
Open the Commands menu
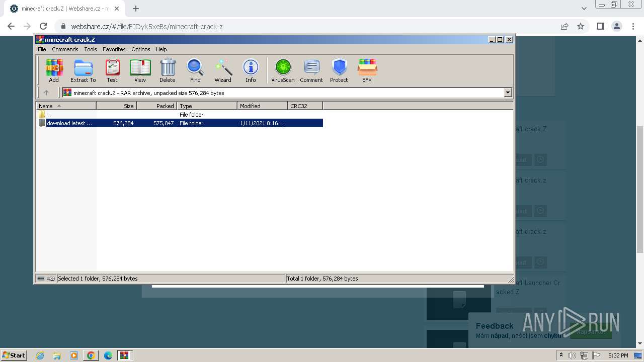coord(65,49)
